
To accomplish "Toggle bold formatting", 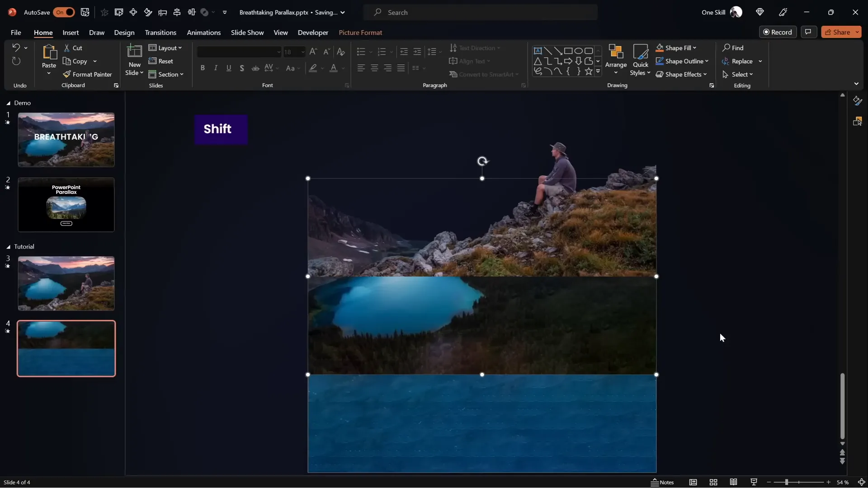I will coord(203,68).
